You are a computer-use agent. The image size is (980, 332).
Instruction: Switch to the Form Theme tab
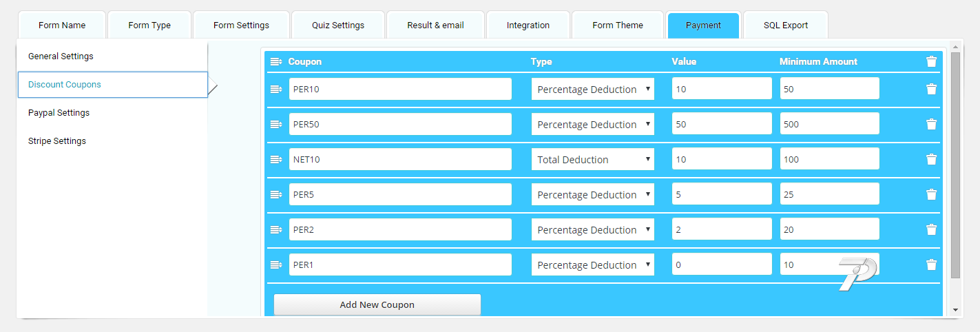tap(617, 25)
